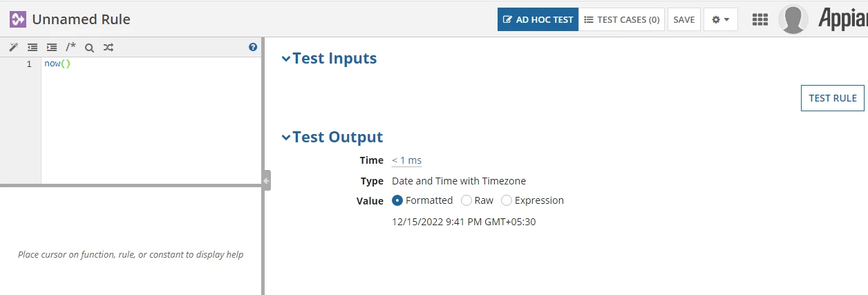Click the SAVE button

point(684,19)
